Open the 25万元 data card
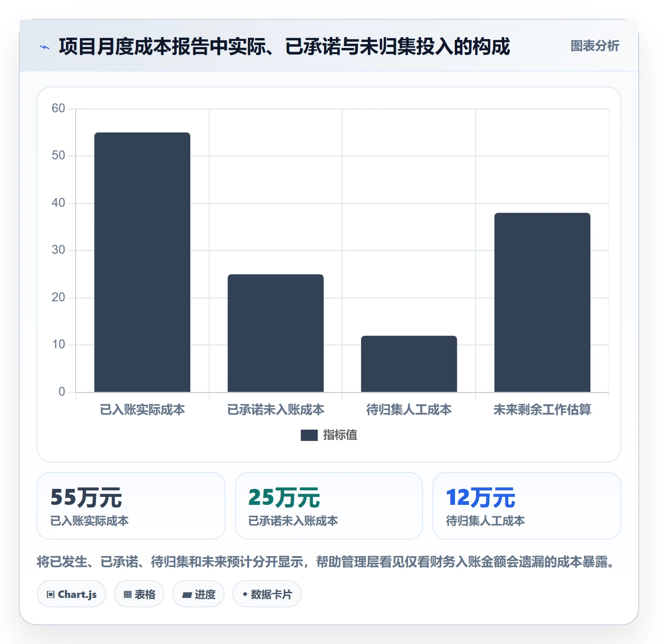The width and height of the screenshot is (658, 644). tap(329, 506)
